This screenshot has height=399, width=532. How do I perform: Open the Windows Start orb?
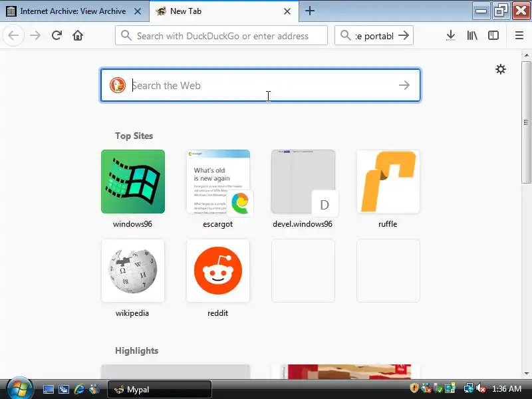pos(19,389)
